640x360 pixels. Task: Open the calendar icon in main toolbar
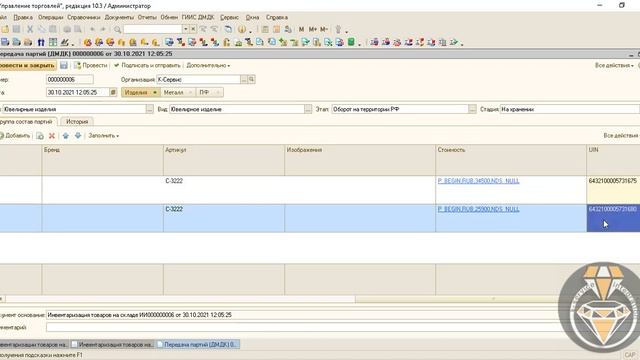276,29
